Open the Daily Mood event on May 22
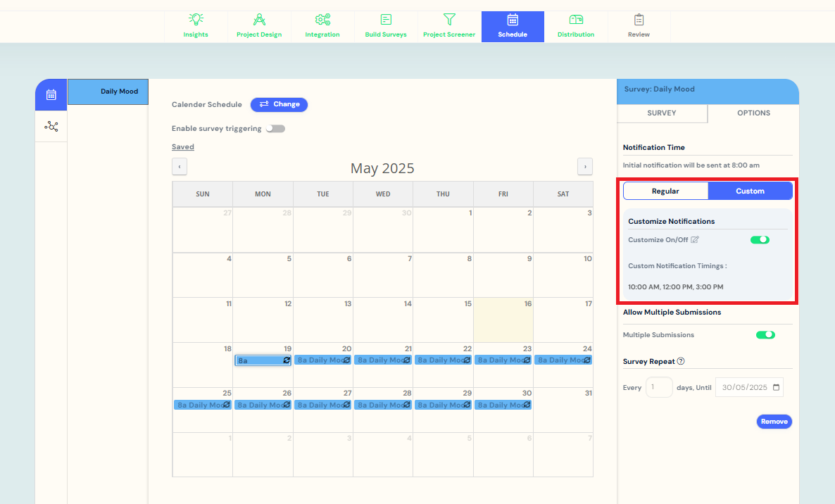The height and width of the screenshot is (504, 835). click(x=443, y=360)
